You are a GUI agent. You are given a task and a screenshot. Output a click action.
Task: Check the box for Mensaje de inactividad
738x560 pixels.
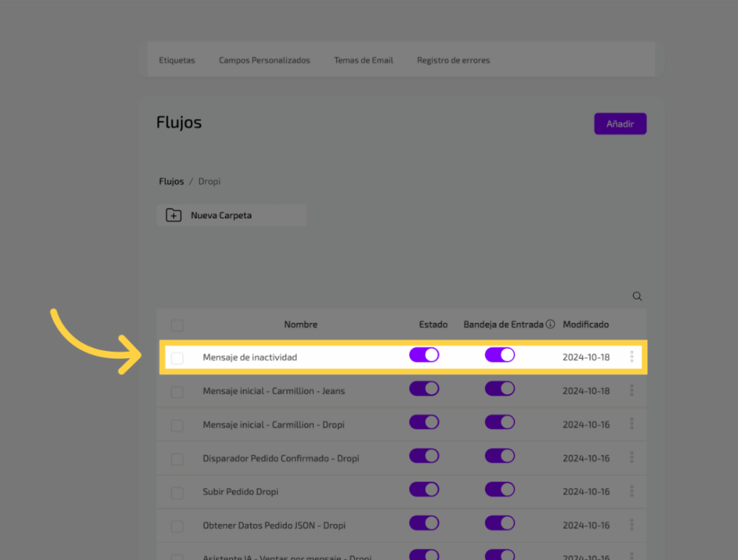(x=177, y=357)
